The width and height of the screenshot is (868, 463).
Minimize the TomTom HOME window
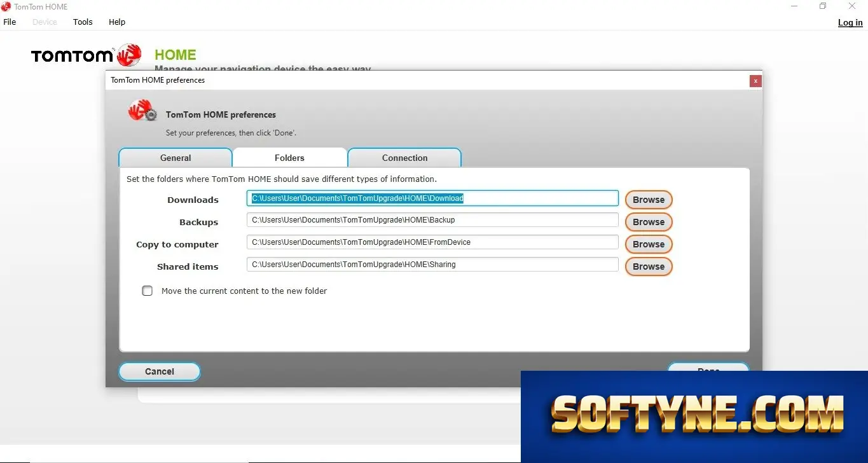[794, 6]
